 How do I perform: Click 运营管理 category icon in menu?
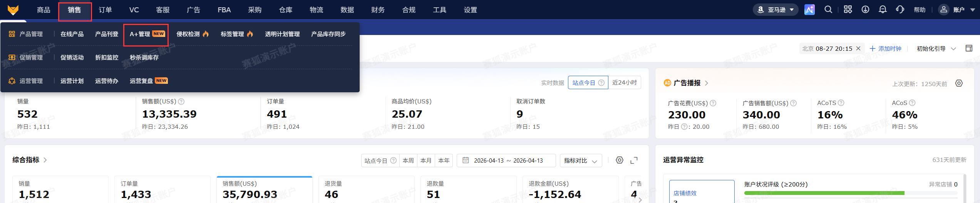pyautogui.click(x=12, y=81)
